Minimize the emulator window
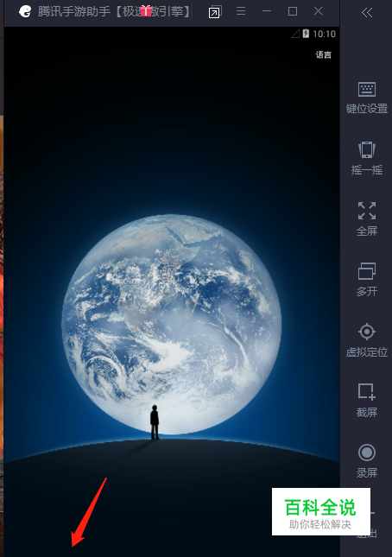The width and height of the screenshot is (392, 557). [x=267, y=11]
